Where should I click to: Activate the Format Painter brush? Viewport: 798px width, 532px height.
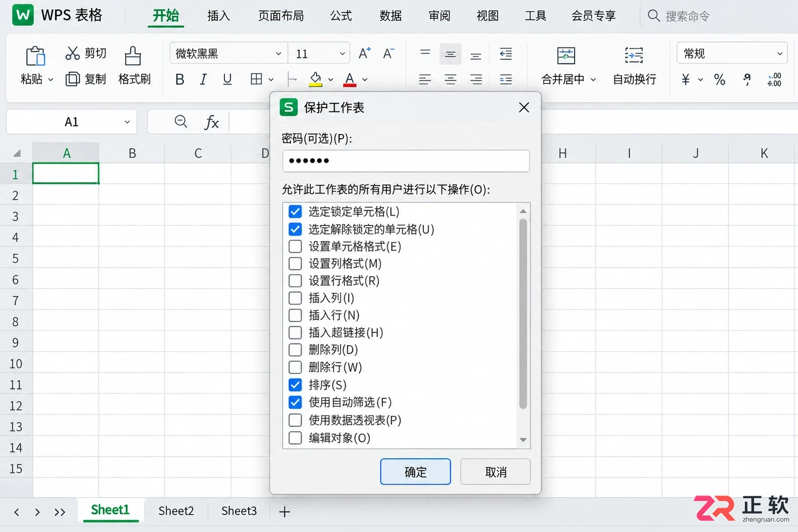point(133,56)
